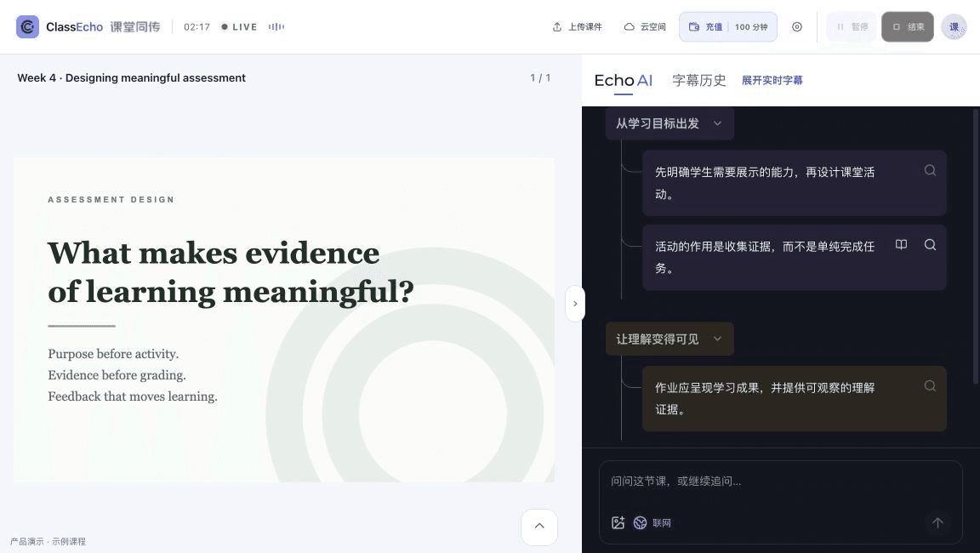The image size is (980, 553).
Task: Attach an image to the question
Action: pyautogui.click(x=618, y=523)
